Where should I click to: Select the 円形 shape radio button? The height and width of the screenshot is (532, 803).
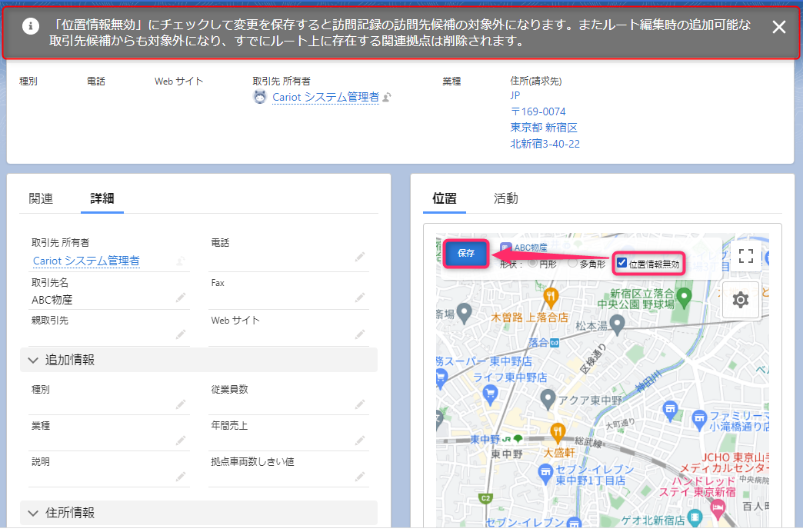tap(532, 263)
